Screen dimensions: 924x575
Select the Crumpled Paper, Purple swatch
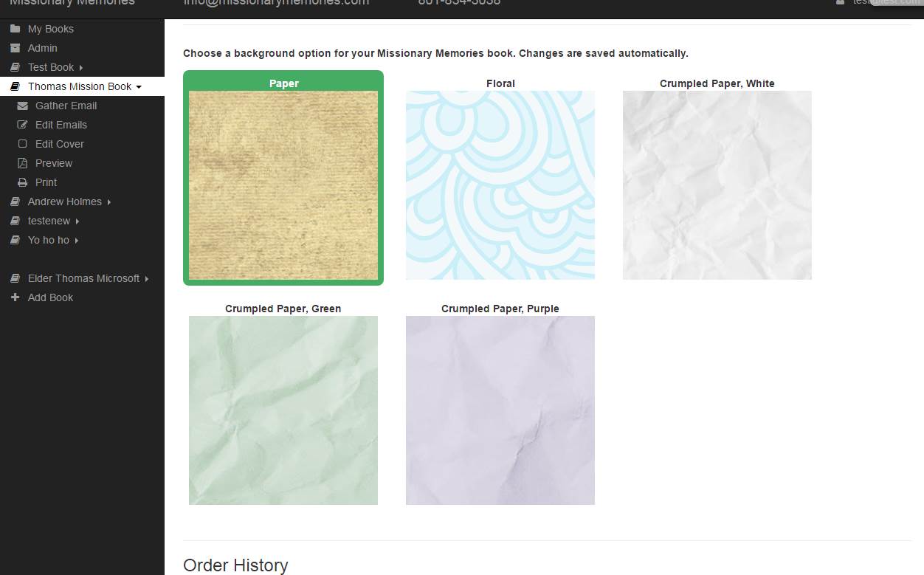tap(500, 410)
